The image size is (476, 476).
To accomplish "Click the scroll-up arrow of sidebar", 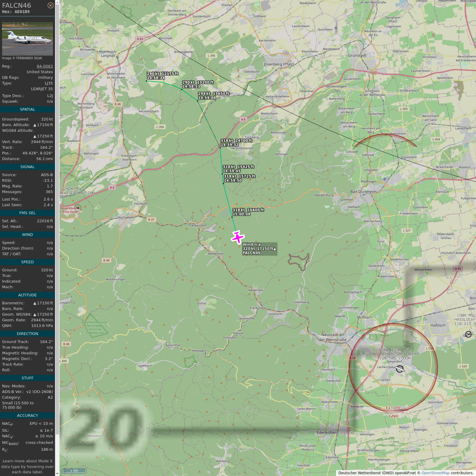I will click(x=57, y=2).
